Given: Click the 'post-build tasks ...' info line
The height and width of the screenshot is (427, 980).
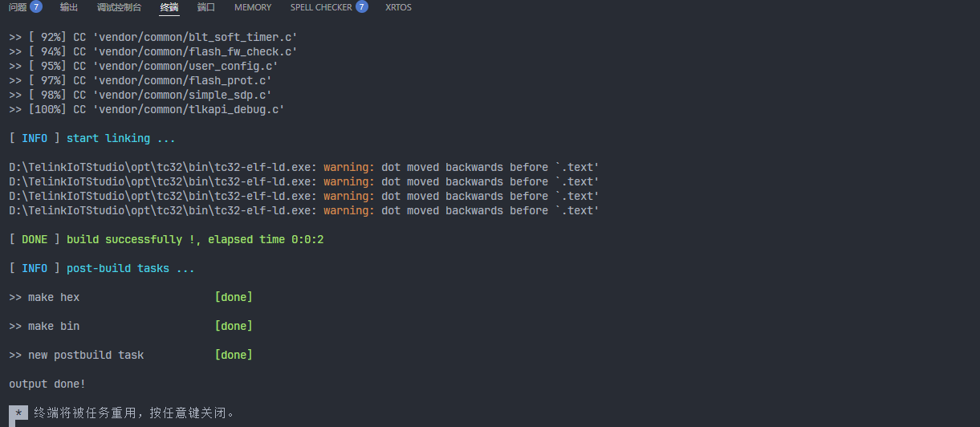Looking at the screenshot, I should pyautogui.click(x=102, y=268).
